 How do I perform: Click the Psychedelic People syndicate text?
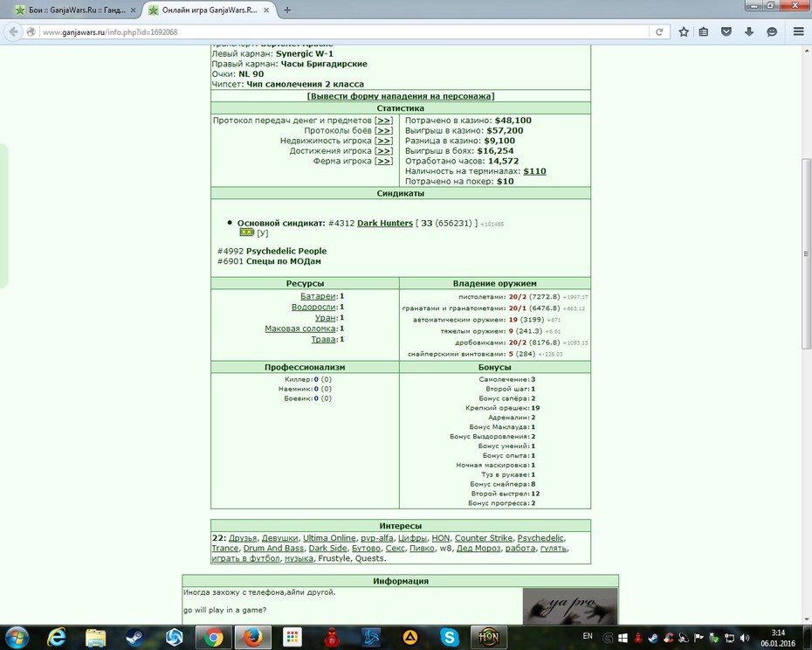pyautogui.click(x=286, y=252)
